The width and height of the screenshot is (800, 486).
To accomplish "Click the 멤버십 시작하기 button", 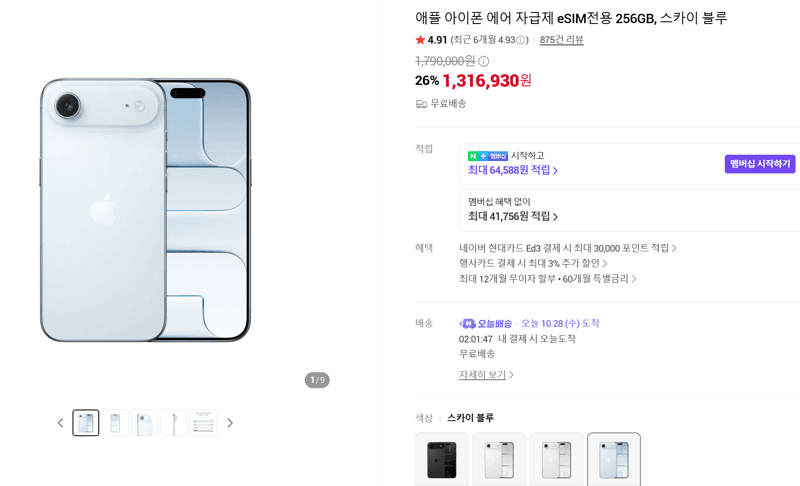I will click(760, 164).
